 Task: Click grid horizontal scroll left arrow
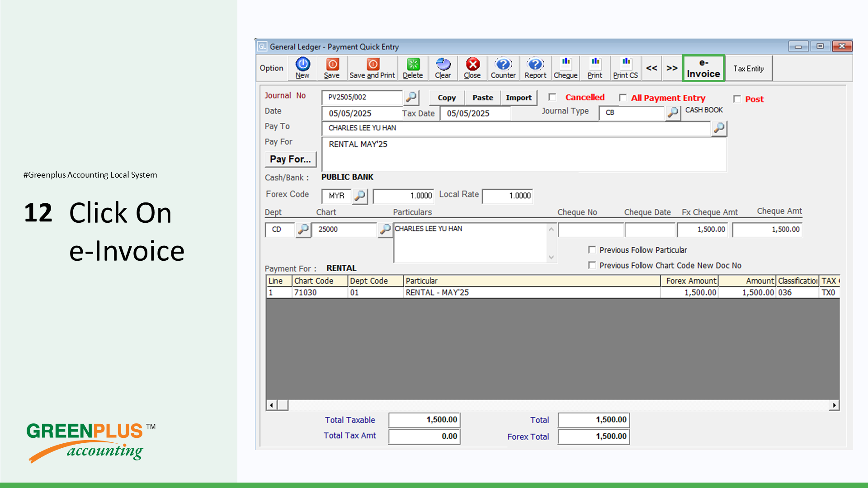coord(271,405)
